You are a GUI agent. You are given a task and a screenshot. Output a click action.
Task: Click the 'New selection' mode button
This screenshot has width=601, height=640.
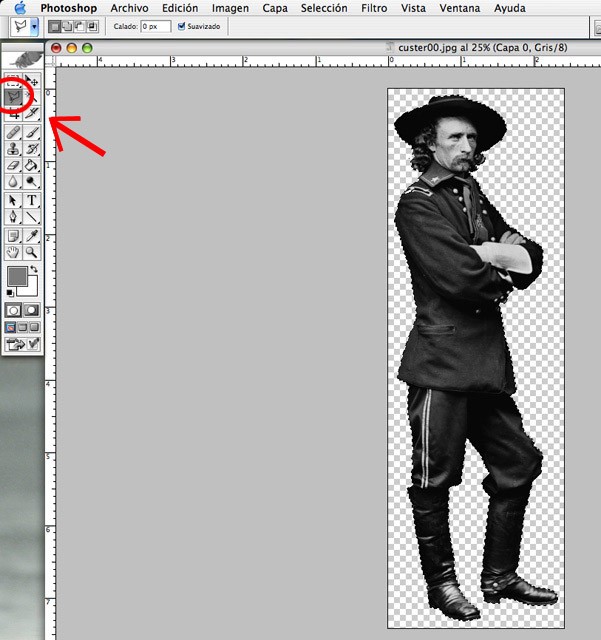pos(56,26)
